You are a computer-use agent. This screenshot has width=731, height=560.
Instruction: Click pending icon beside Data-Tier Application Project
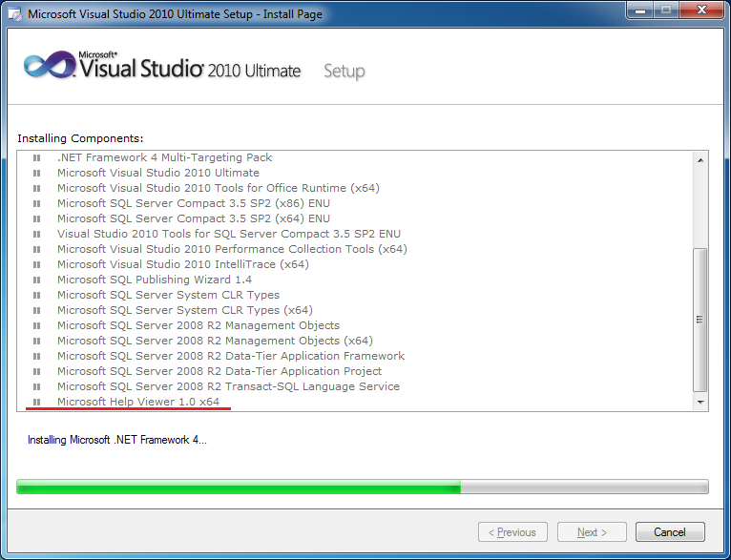[37, 371]
